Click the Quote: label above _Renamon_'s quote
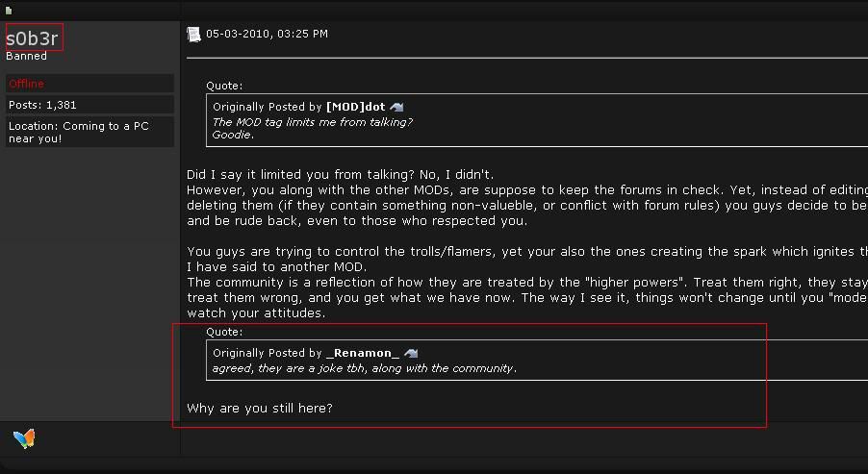 point(224,332)
